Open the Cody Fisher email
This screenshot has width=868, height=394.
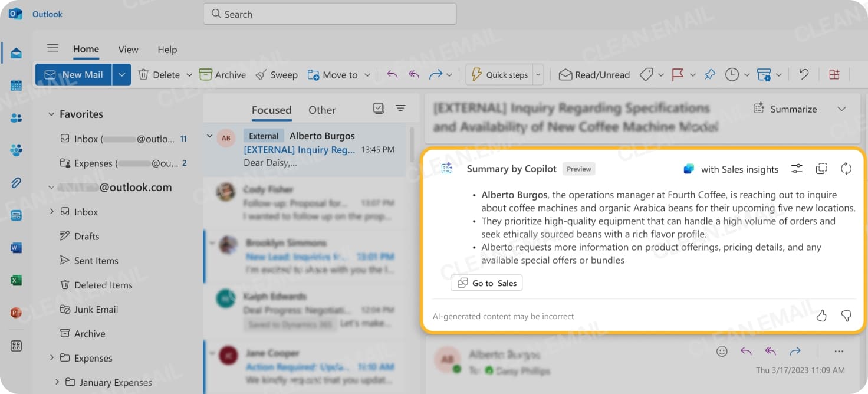tap(304, 202)
